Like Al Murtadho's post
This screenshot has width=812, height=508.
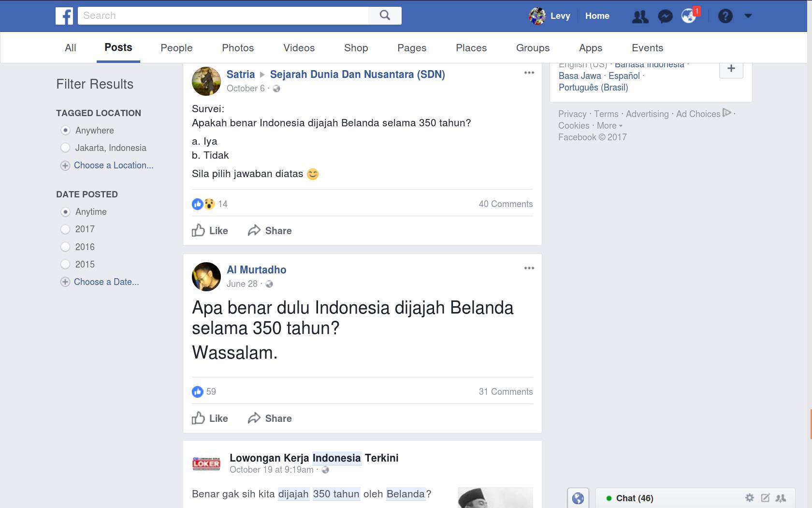tap(210, 418)
